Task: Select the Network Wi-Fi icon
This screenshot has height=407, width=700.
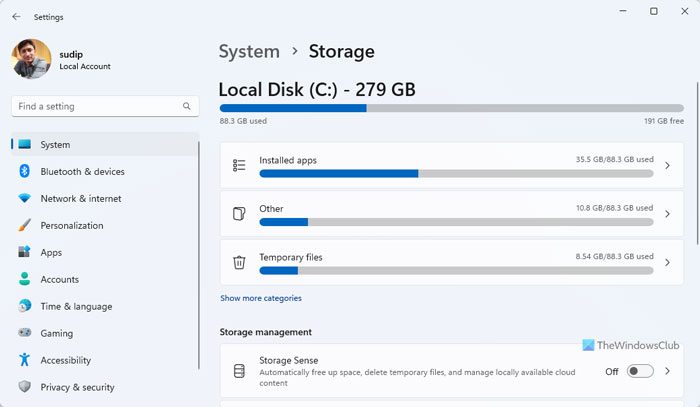Action: (25, 198)
